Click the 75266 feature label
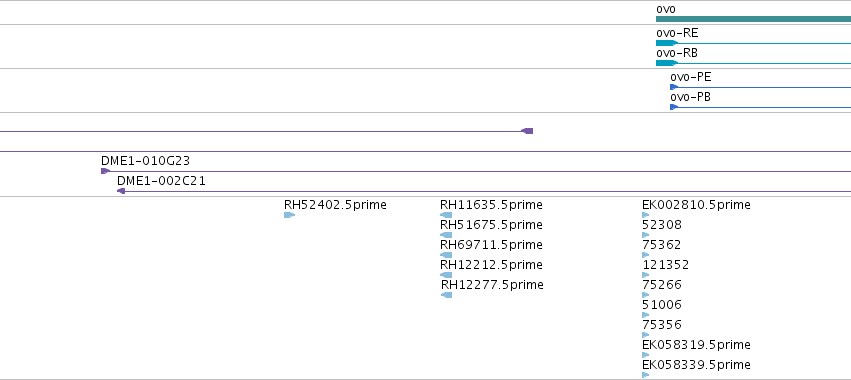The width and height of the screenshot is (851, 380). click(662, 284)
